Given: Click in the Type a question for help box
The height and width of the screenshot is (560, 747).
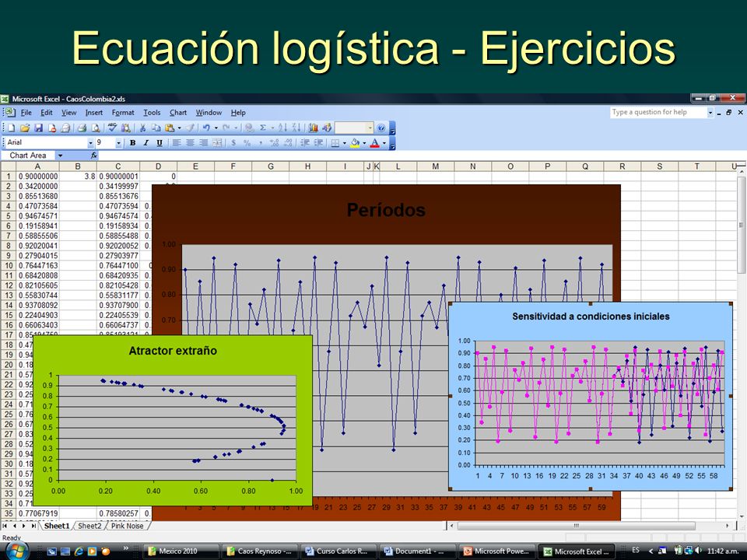Looking at the screenshot, I should click(x=658, y=112).
